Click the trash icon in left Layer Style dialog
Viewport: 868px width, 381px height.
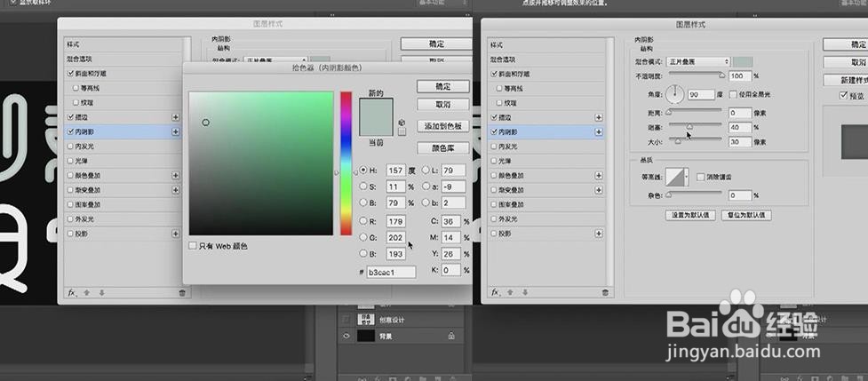click(182, 293)
